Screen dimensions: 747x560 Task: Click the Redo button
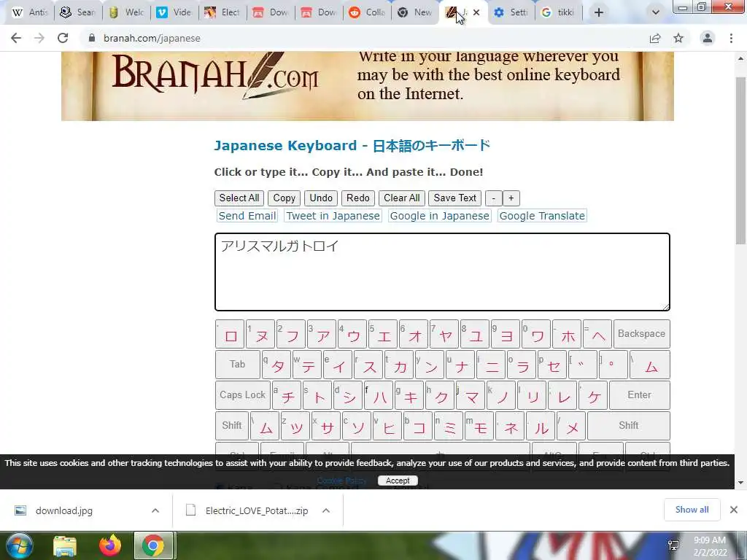[357, 198]
